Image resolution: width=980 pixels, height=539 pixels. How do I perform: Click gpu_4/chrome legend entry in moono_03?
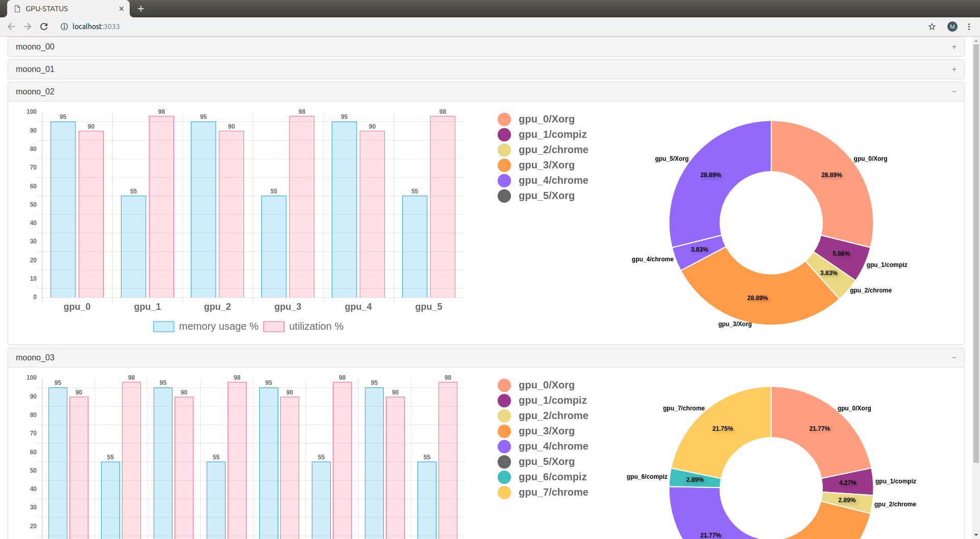[x=543, y=447]
